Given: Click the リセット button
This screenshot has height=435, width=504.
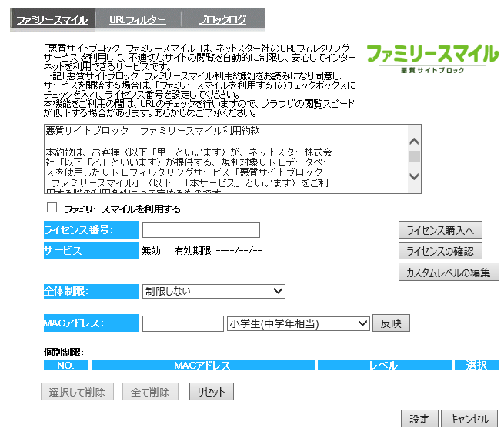Looking at the screenshot, I should coord(211,392).
